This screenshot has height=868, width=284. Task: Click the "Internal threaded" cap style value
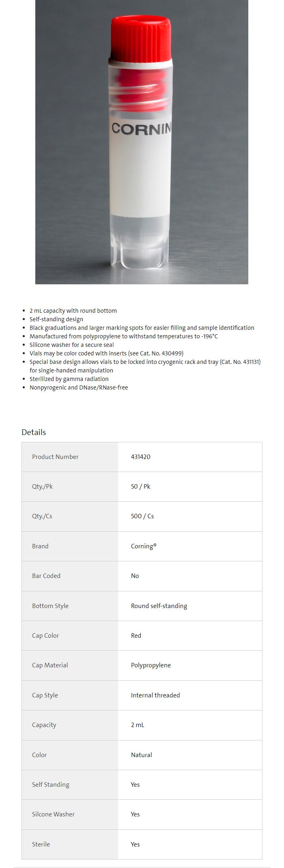[x=155, y=695]
